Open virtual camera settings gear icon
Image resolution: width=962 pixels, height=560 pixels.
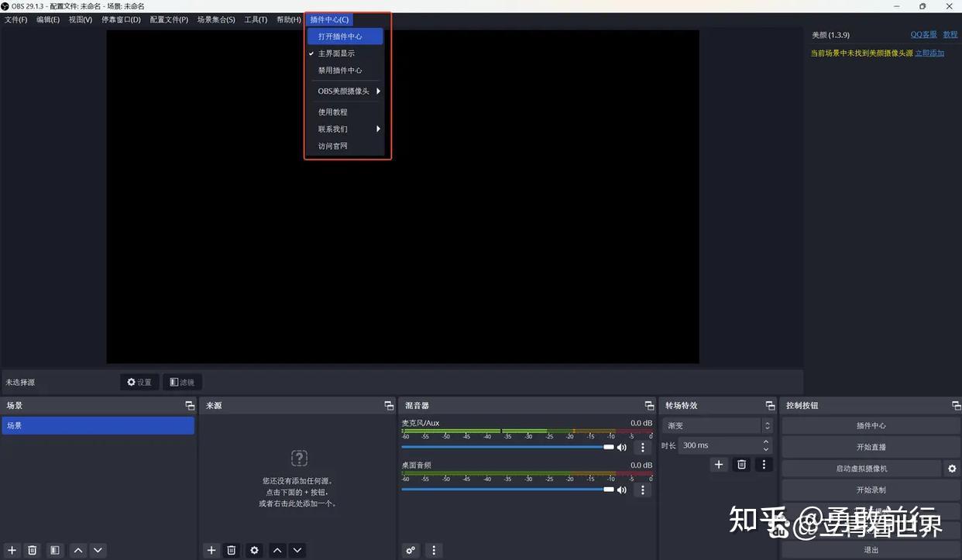[x=952, y=469]
